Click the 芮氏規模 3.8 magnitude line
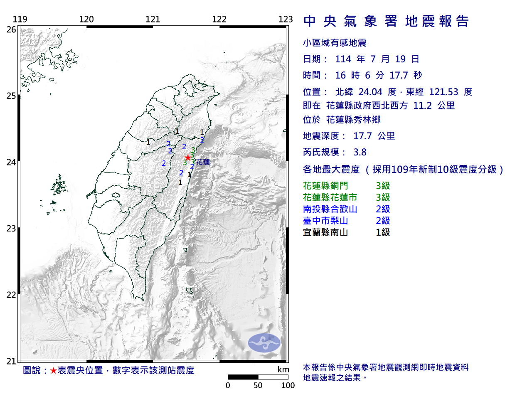The height and width of the screenshot is (399, 532). [x=335, y=152]
